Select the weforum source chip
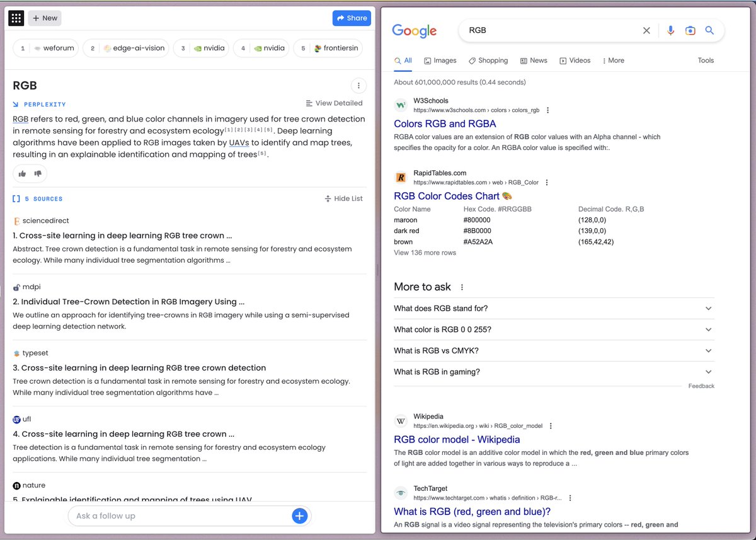Screen dimensions: 756x540 [45, 49]
